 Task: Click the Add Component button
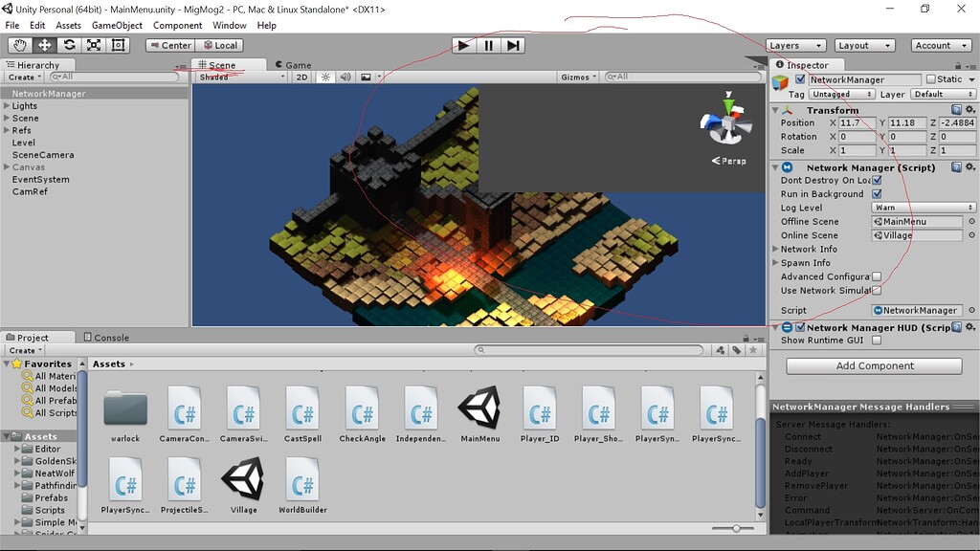click(x=873, y=365)
